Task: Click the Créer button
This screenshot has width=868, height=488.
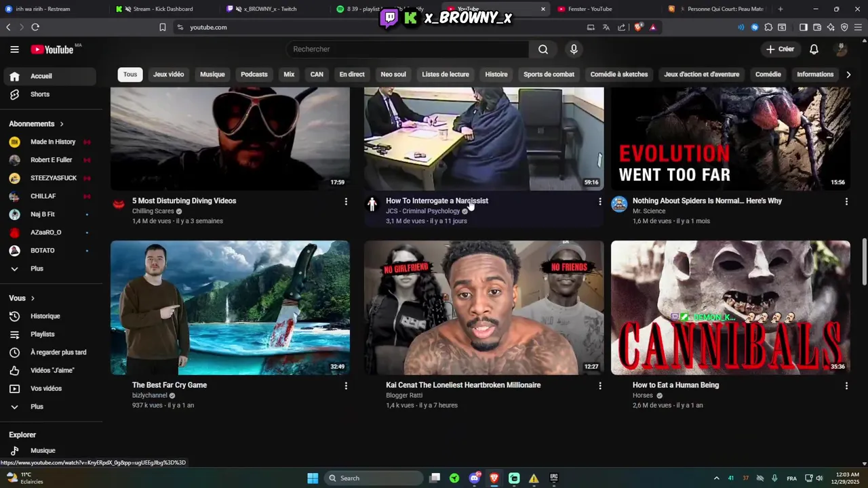Action: [780, 49]
